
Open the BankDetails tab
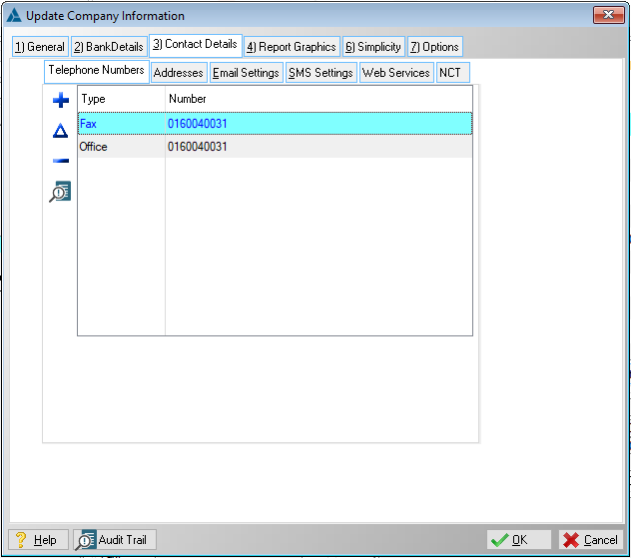coord(108,47)
